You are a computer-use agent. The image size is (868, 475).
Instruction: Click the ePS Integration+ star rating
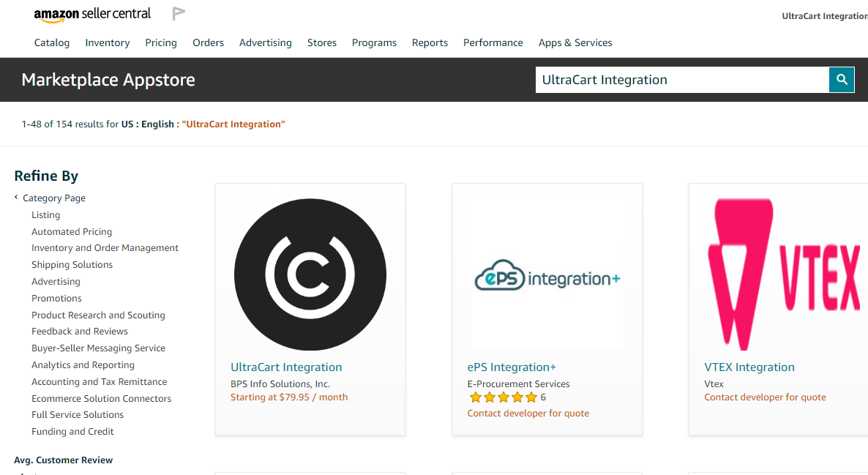pos(504,397)
